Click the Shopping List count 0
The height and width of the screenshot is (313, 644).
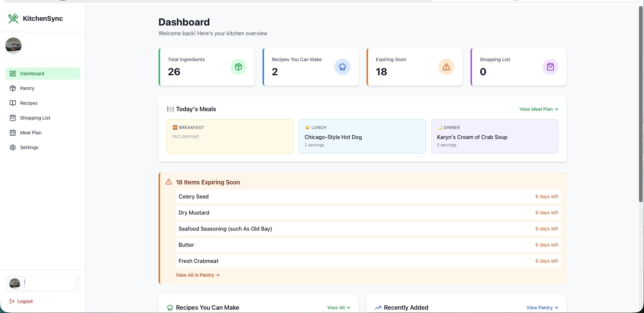pyautogui.click(x=483, y=72)
